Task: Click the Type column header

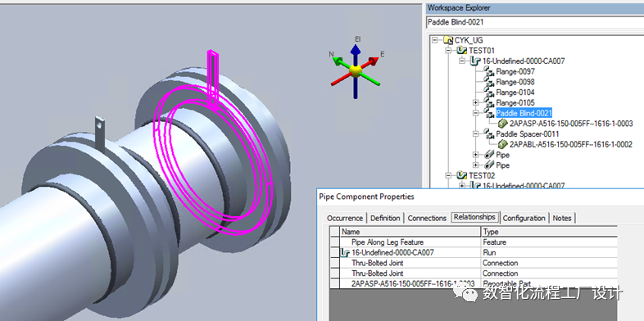Action: 549,232
